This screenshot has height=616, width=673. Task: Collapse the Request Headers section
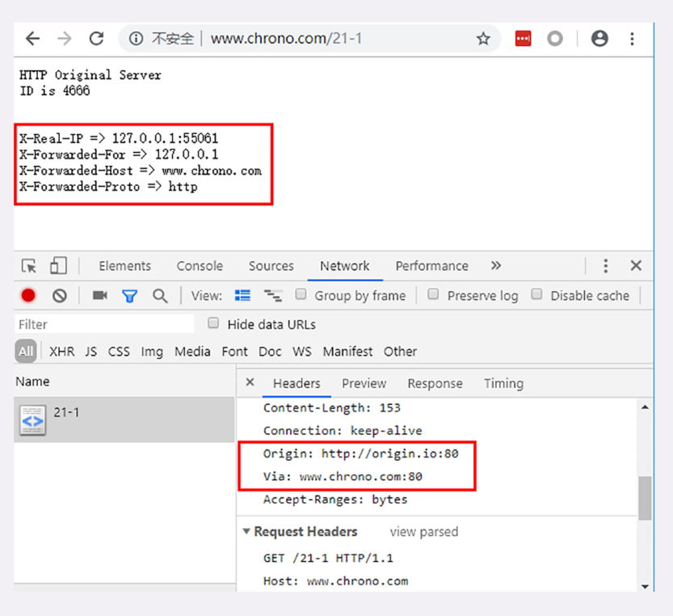(x=246, y=531)
